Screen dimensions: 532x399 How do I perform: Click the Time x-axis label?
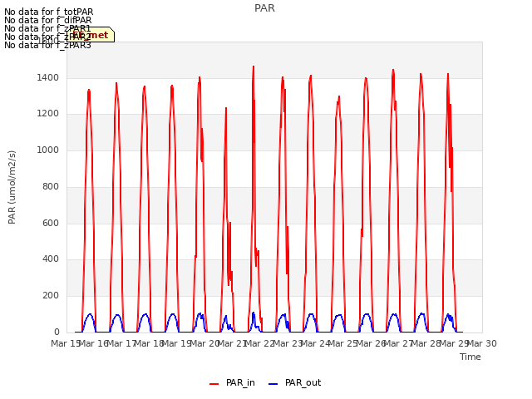470,357
